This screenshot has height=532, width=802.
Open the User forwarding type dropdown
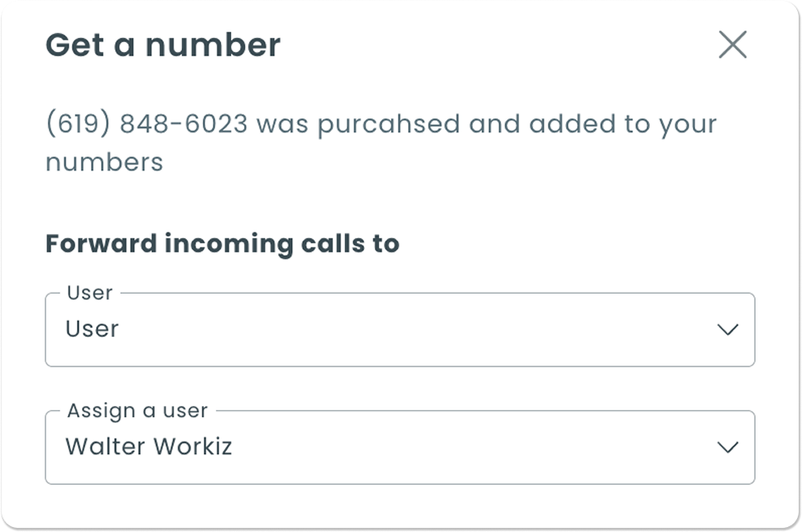click(x=400, y=330)
